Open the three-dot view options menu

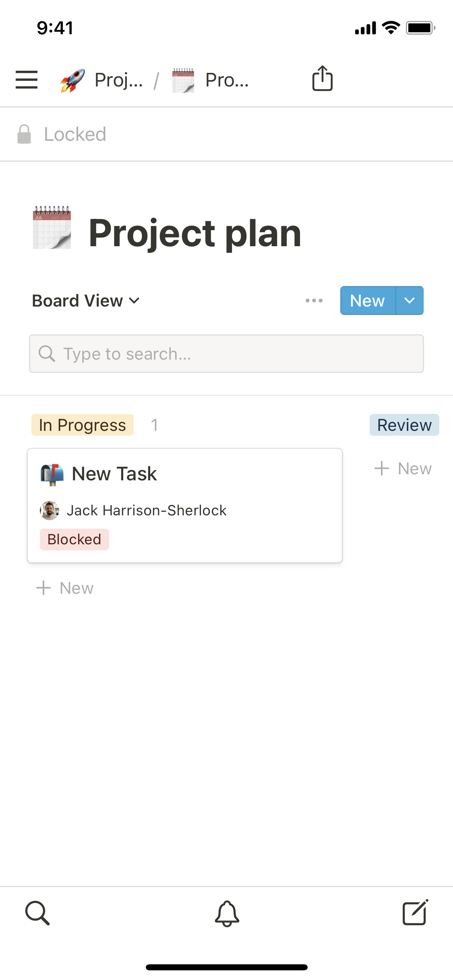point(314,301)
